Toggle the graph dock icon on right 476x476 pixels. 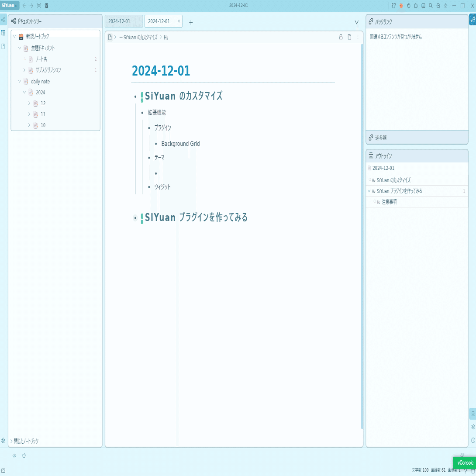[473, 427]
